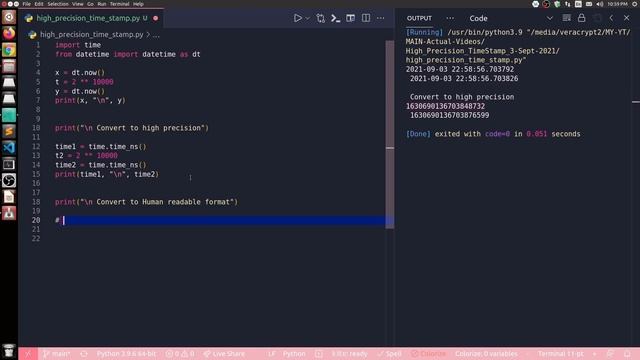The height and width of the screenshot is (360, 640).
Task: Open the Selection menu
Action: [58, 4]
